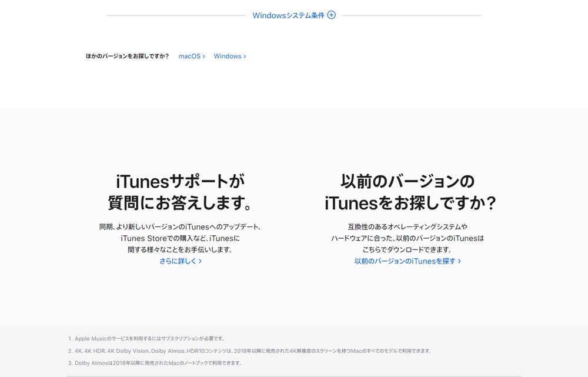
Task: Click the text line 関する様々なことをお手伝いします。
Action: (180, 250)
